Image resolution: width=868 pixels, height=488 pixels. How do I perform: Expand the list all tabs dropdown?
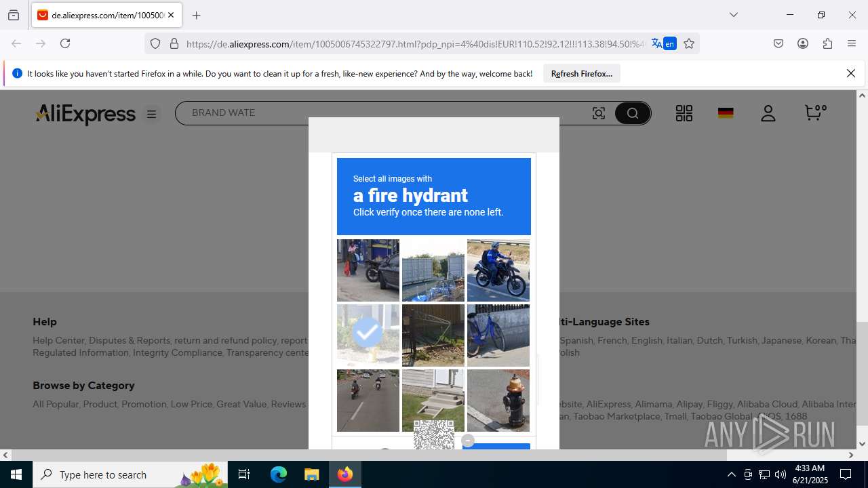coord(733,15)
